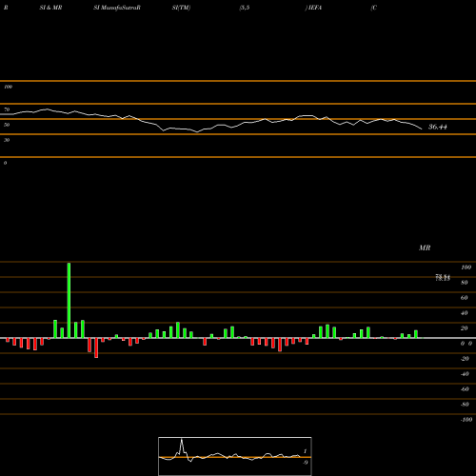Click the MR axis label -60
The width and height of the screenshot is (476, 476).
point(465,389)
